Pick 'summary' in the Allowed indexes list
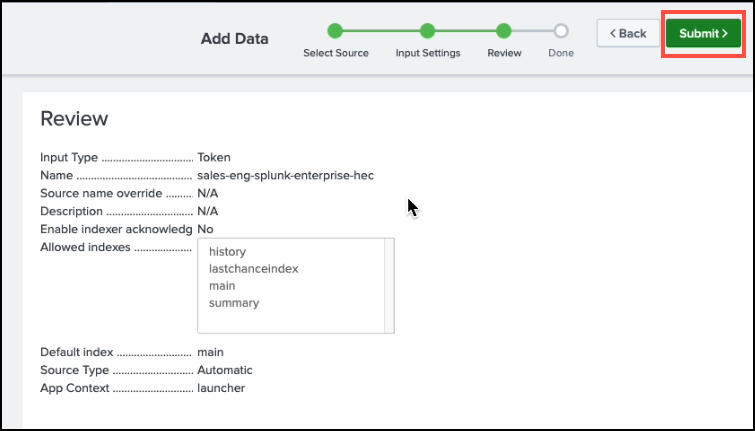The image size is (755, 431). (234, 303)
